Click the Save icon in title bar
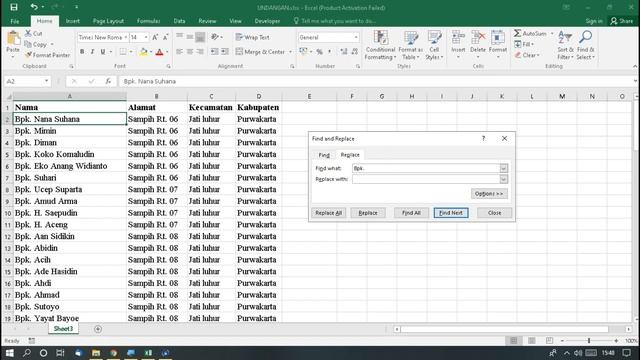The width and height of the screenshot is (640, 360). point(14,7)
